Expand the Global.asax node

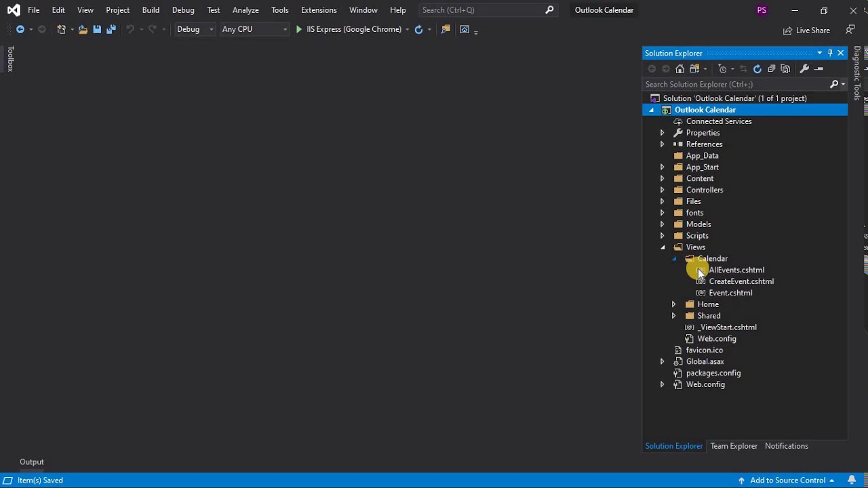(663, 362)
